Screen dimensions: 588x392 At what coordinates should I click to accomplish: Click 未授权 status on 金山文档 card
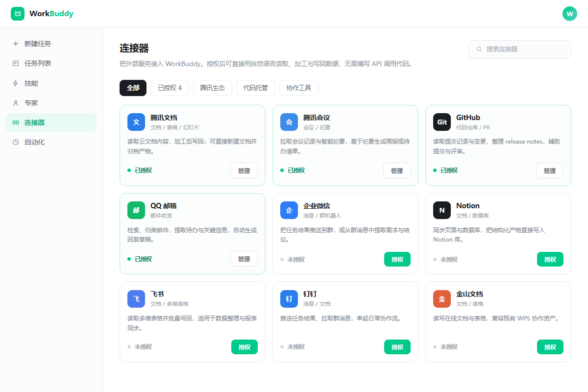[445, 347]
